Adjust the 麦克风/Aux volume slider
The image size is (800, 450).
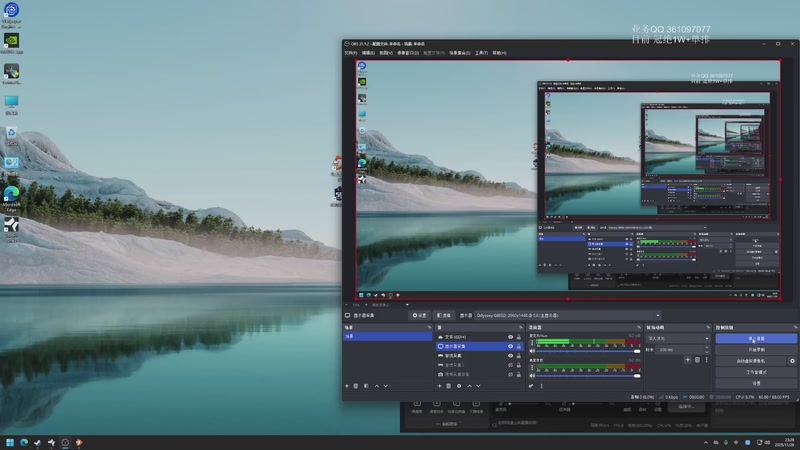588,351
